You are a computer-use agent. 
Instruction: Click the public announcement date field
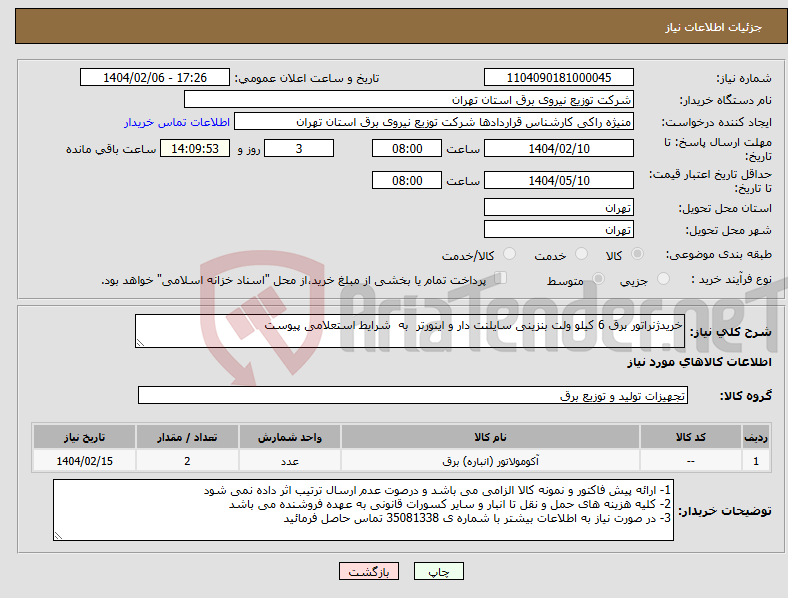point(155,77)
